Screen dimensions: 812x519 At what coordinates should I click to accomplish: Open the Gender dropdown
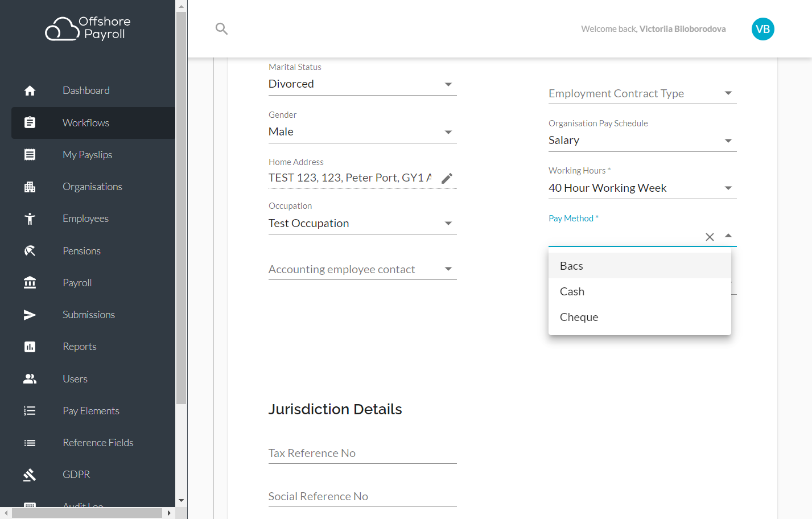[362, 132]
